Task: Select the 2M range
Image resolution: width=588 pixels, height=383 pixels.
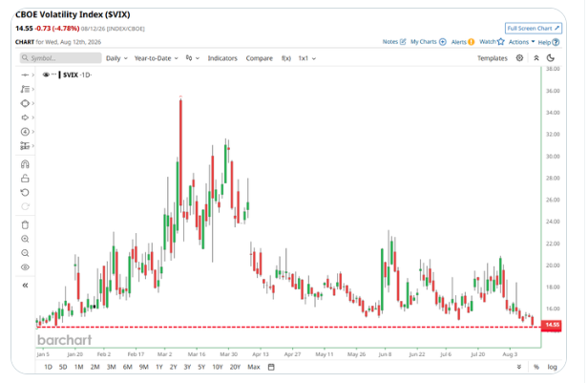Action: coord(94,367)
